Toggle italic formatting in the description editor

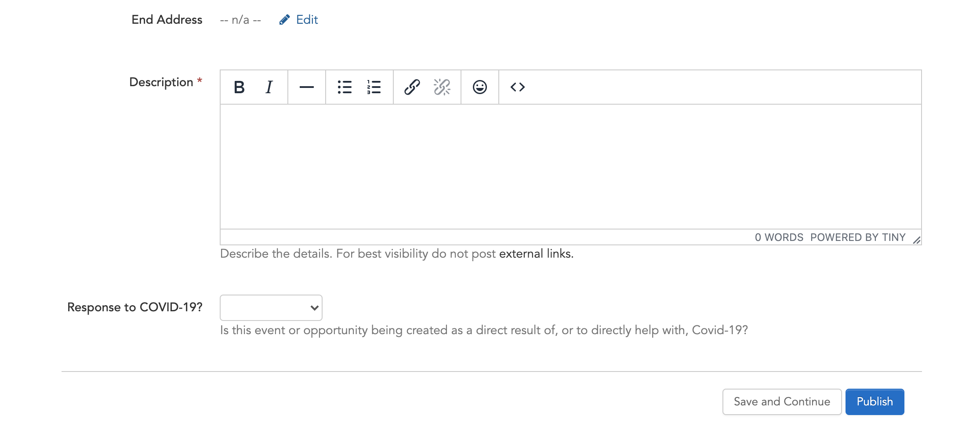pos(269,87)
